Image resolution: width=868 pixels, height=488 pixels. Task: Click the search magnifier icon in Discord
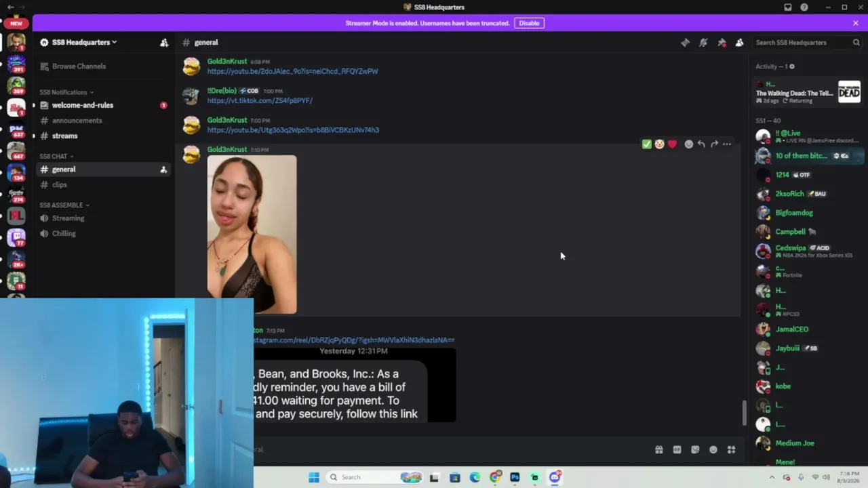pos(856,42)
